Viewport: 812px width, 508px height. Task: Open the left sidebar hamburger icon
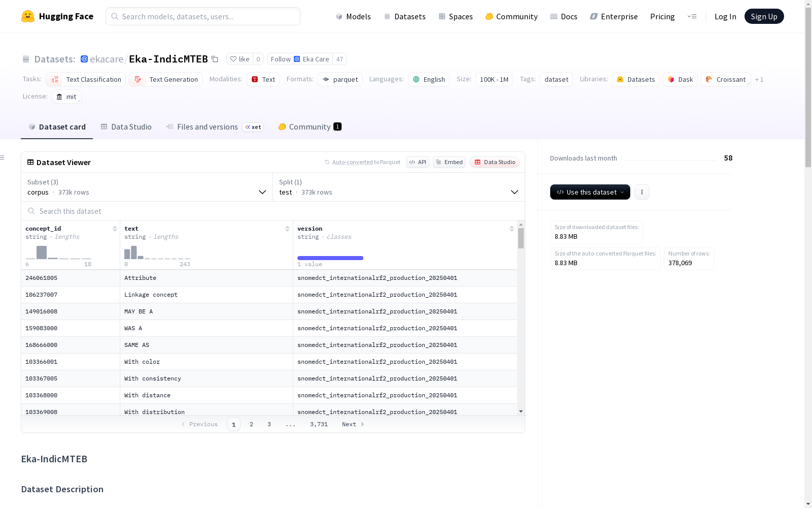pyautogui.click(x=2, y=157)
